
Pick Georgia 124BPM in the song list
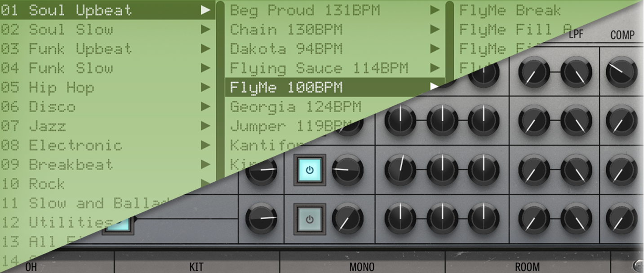tap(295, 107)
